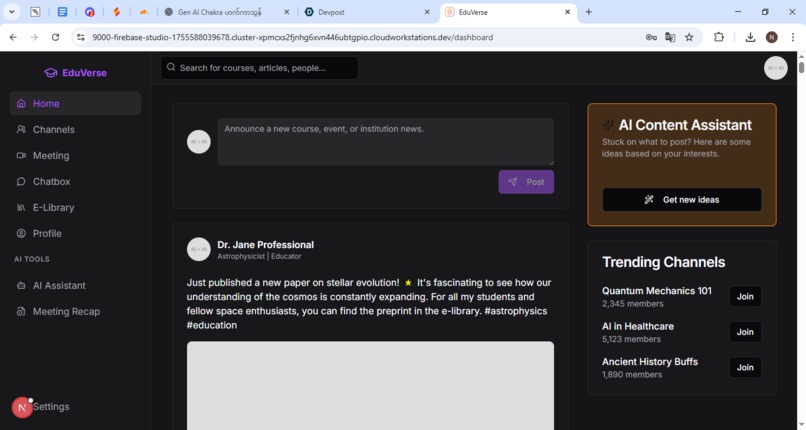The width and height of the screenshot is (806, 430).
Task: Click the E-Library books icon
Action: coord(21,208)
